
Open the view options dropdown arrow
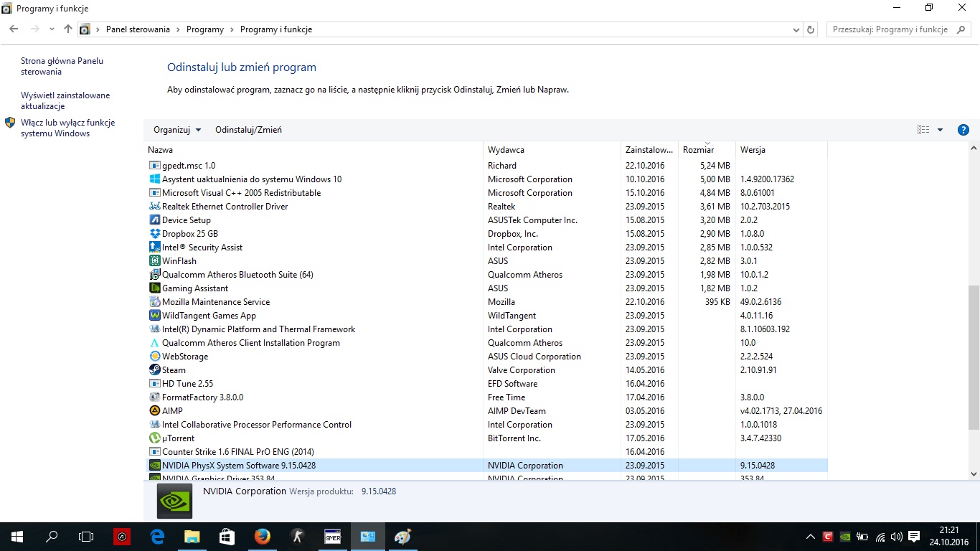tap(941, 130)
